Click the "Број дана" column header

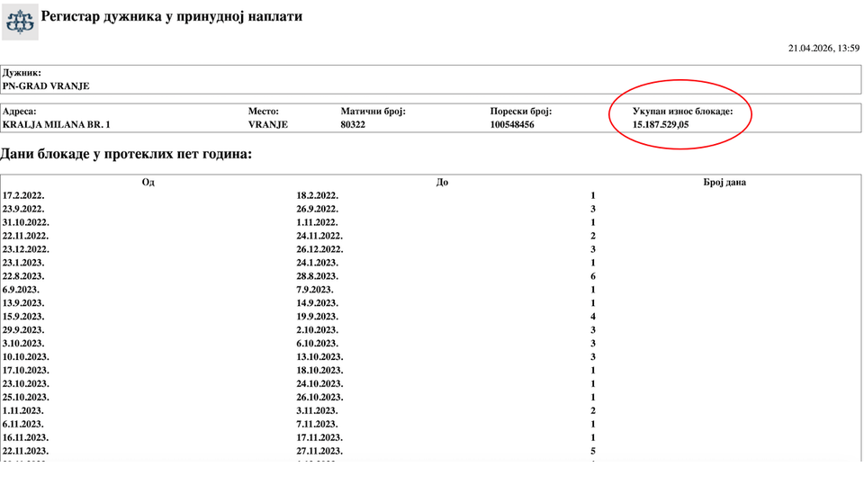pos(724,183)
